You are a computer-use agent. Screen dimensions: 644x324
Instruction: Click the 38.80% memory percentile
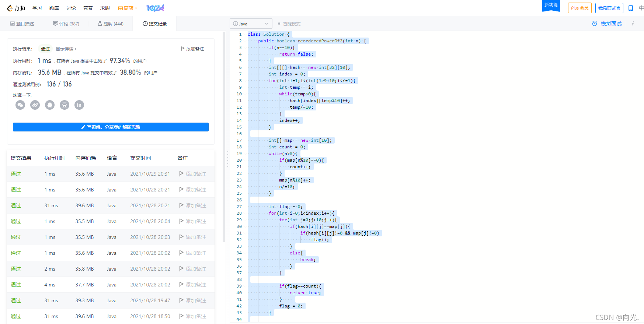tap(130, 73)
